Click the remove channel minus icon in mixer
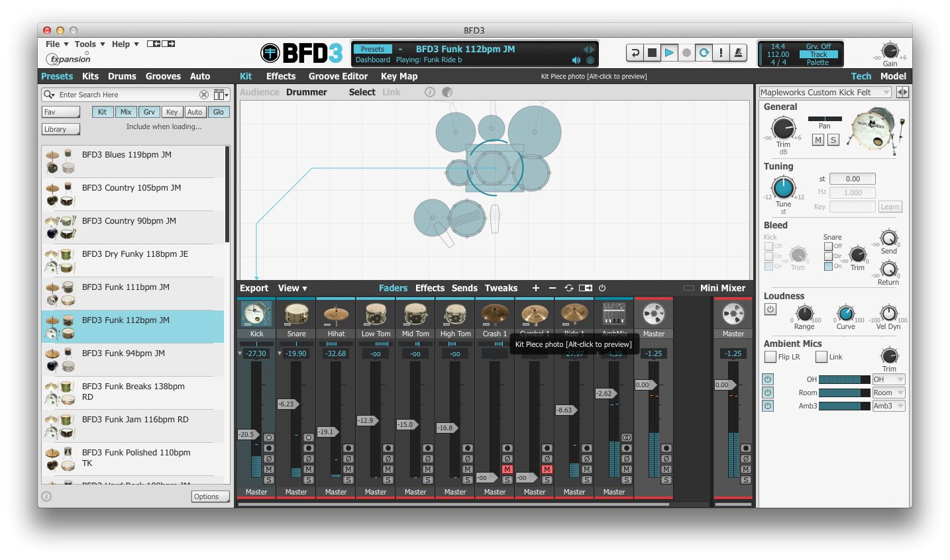Image resolution: width=950 pixels, height=560 pixels. 552,288
